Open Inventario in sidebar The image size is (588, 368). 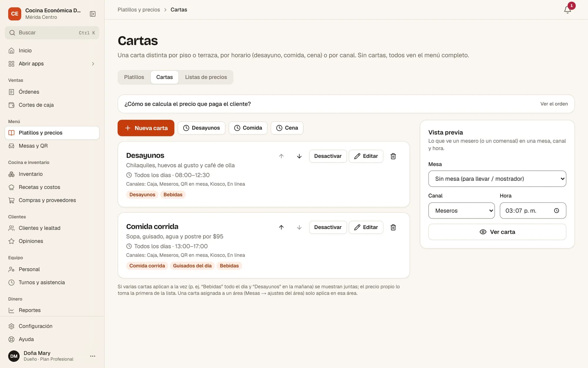tap(52, 174)
